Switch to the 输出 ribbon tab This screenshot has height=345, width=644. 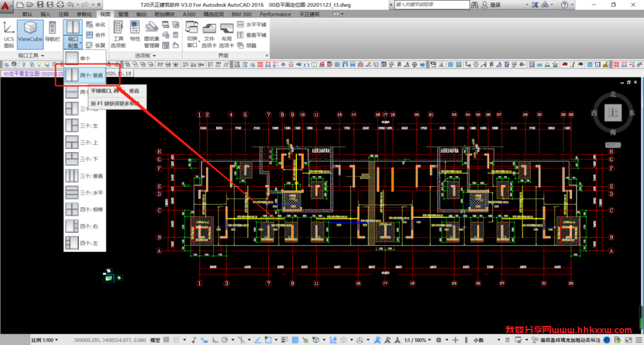coord(141,14)
